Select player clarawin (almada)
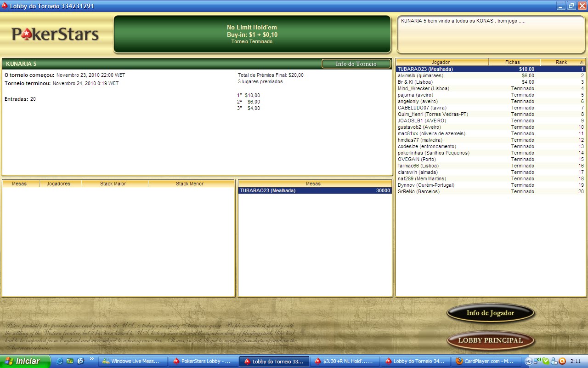The height and width of the screenshot is (368, 588). click(x=491, y=172)
